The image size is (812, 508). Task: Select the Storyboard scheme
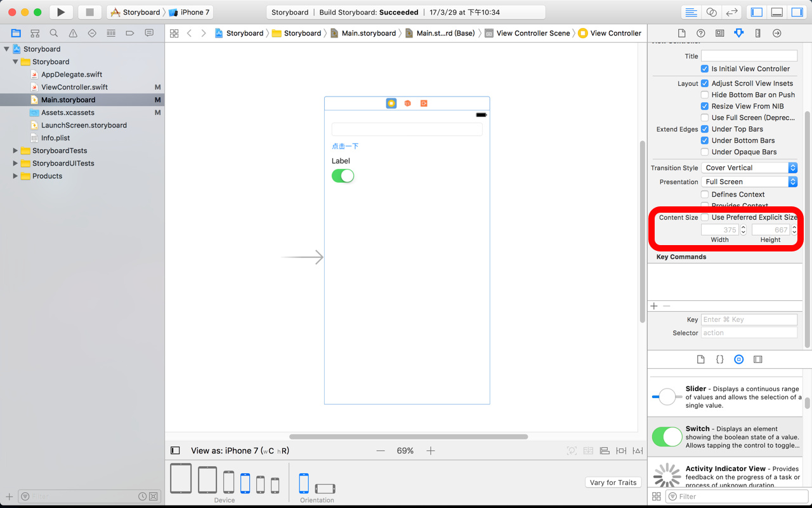[x=135, y=12]
